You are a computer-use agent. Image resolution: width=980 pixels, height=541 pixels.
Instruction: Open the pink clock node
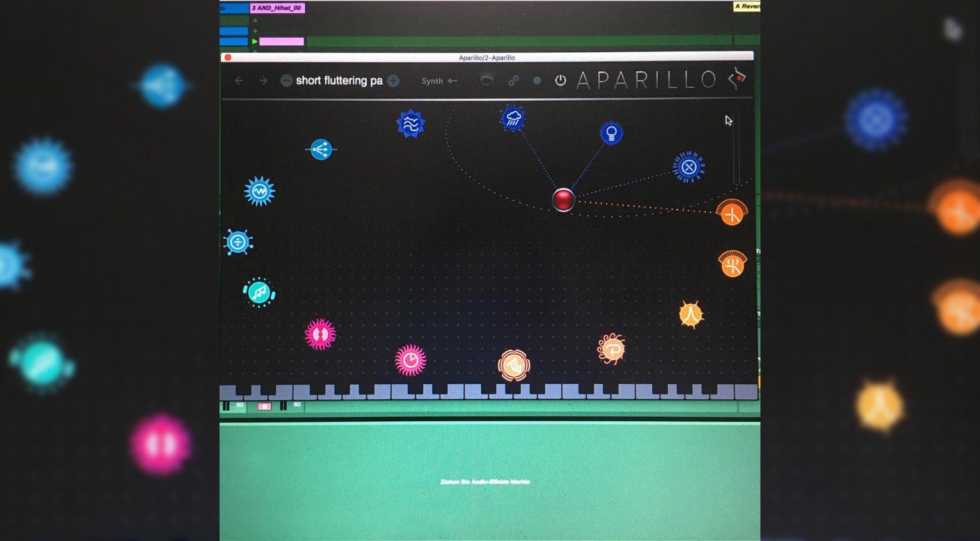410,360
